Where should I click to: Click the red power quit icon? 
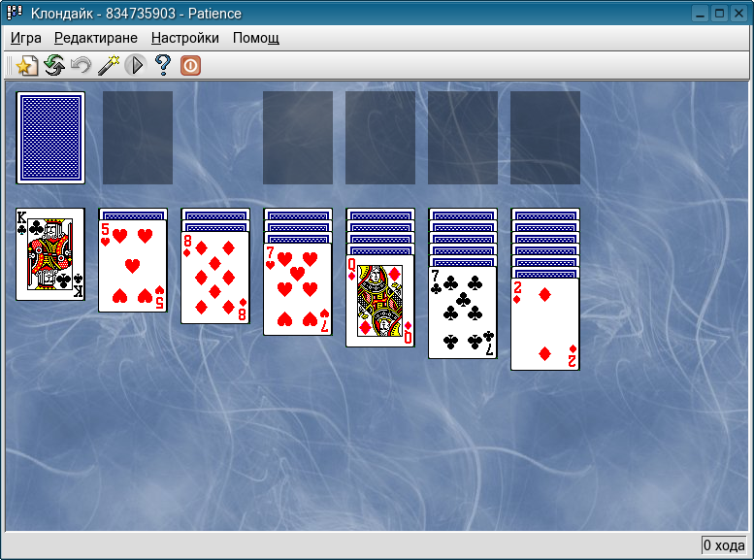point(190,66)
